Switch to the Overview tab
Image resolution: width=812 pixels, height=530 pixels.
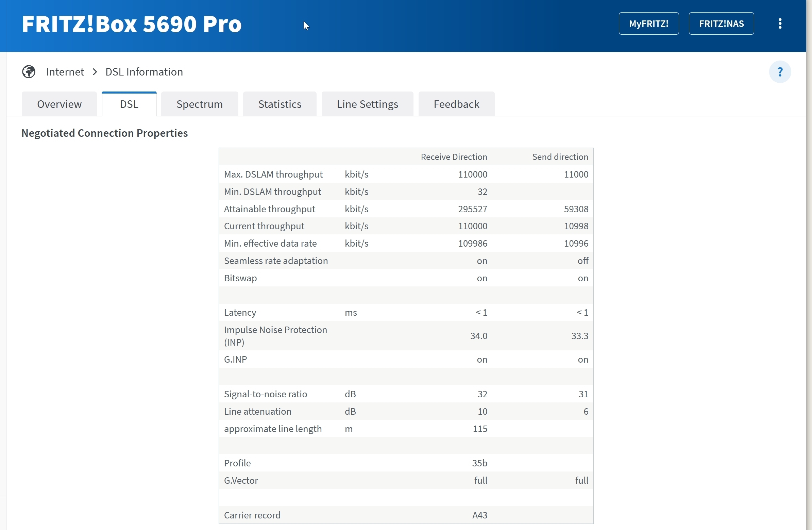click(x=60, y=104)
